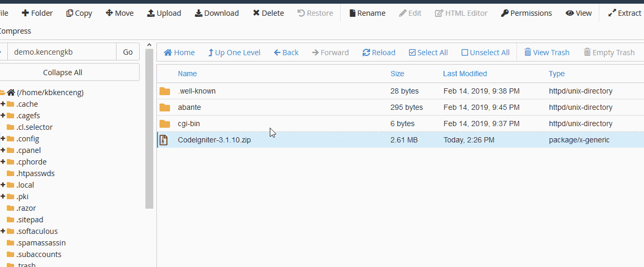Go Forward in file navigation
Viewport: 644px width, 267px height.
point(330,53)
